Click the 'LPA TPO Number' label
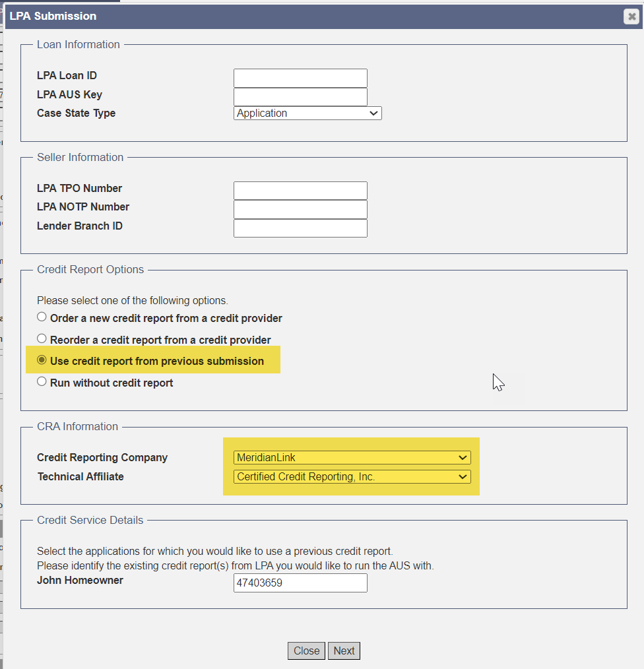Screen dimensions: 644x669 pos(79,188)
